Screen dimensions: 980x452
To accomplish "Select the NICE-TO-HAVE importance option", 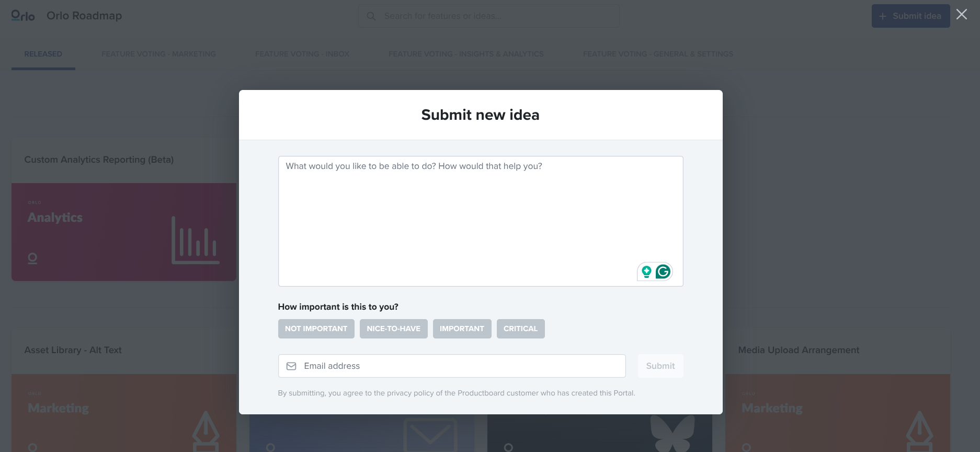I will pyautogui.click(x=393, y=329).
